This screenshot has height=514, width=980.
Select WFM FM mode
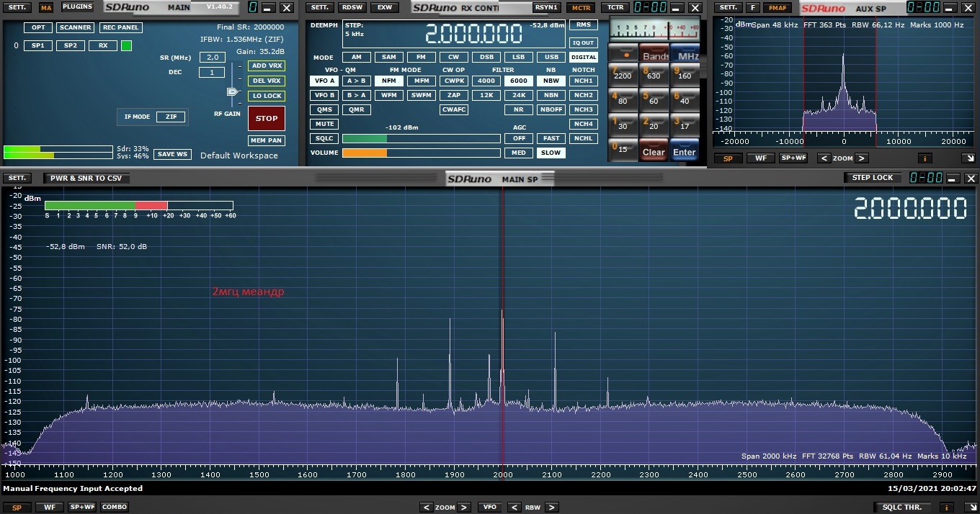pos(389,95)
